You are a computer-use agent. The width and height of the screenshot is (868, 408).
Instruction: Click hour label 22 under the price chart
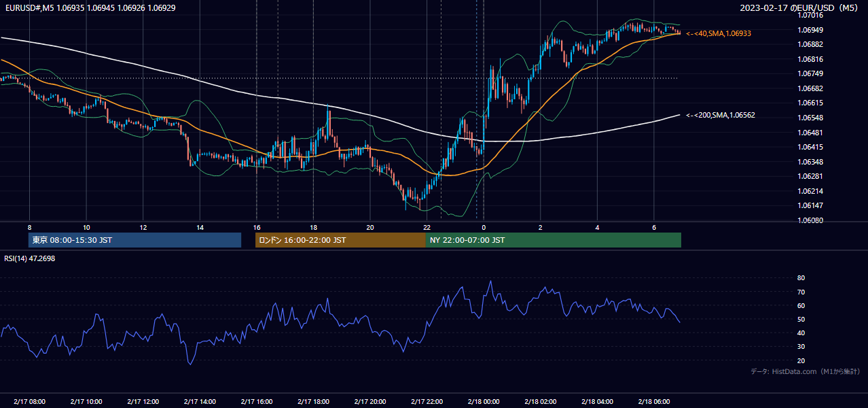(427, 227)
